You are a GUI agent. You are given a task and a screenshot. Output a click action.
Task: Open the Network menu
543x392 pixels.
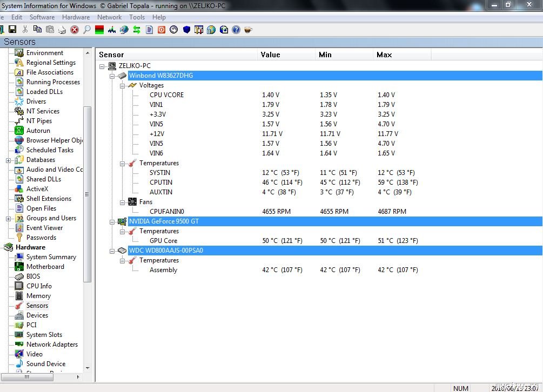[109, 17]
